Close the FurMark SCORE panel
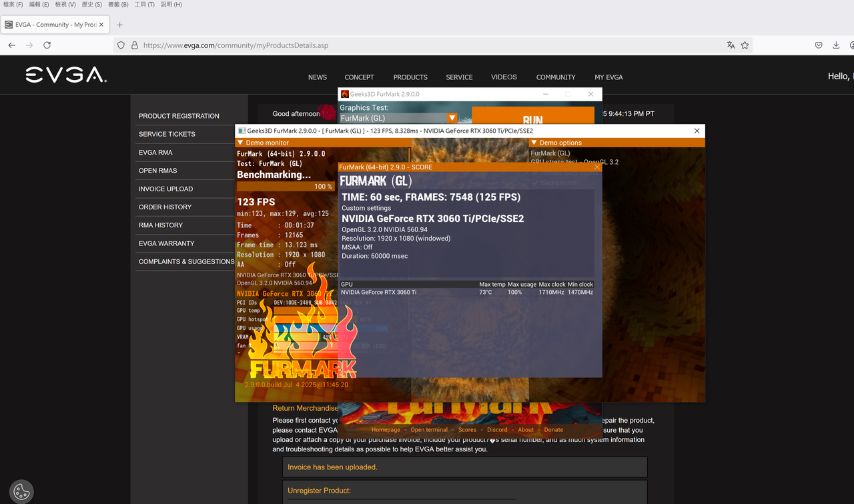854x504 pixels. click(597, 167)
